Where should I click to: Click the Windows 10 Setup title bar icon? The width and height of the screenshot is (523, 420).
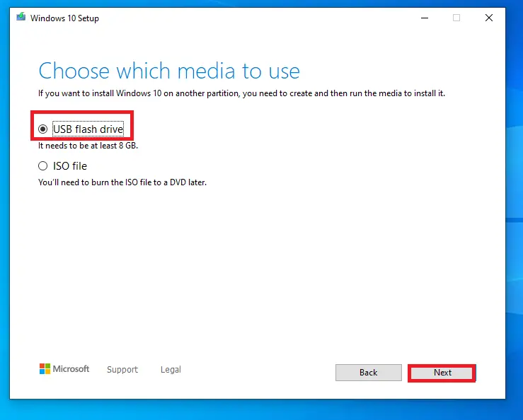tap(21, 17)
